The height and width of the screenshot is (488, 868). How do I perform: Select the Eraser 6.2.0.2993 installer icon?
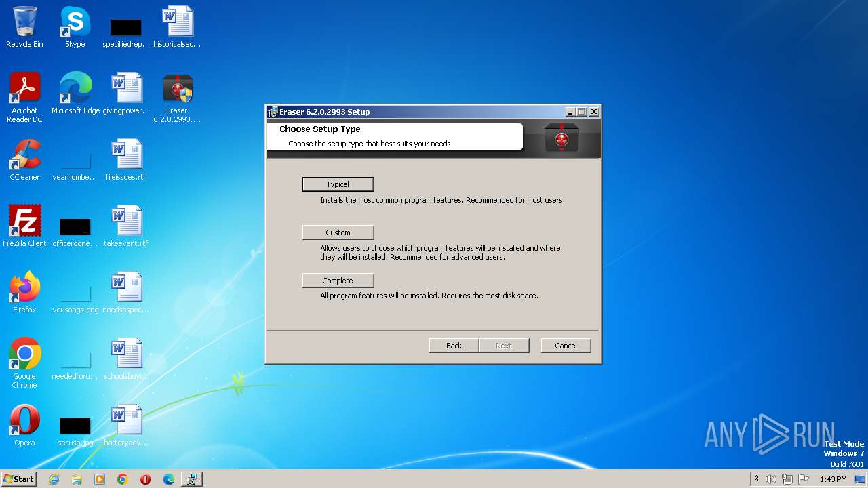pos(177,98)
